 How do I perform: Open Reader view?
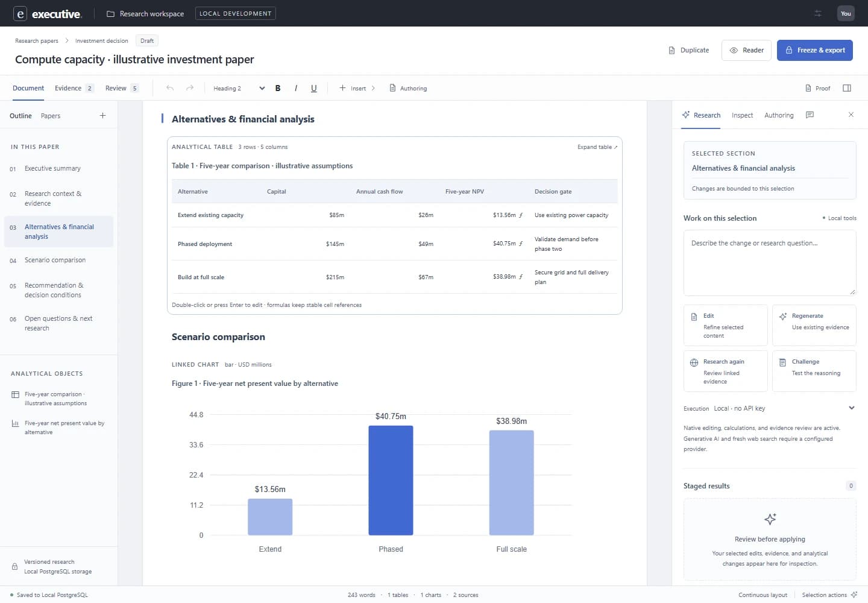coord(747,50)
